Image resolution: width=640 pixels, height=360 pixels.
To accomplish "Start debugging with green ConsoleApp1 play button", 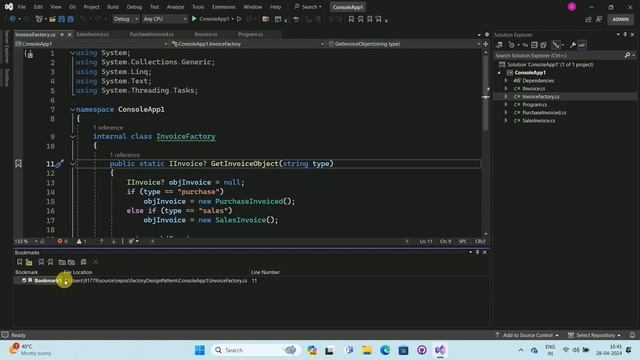I will [194, 19].
